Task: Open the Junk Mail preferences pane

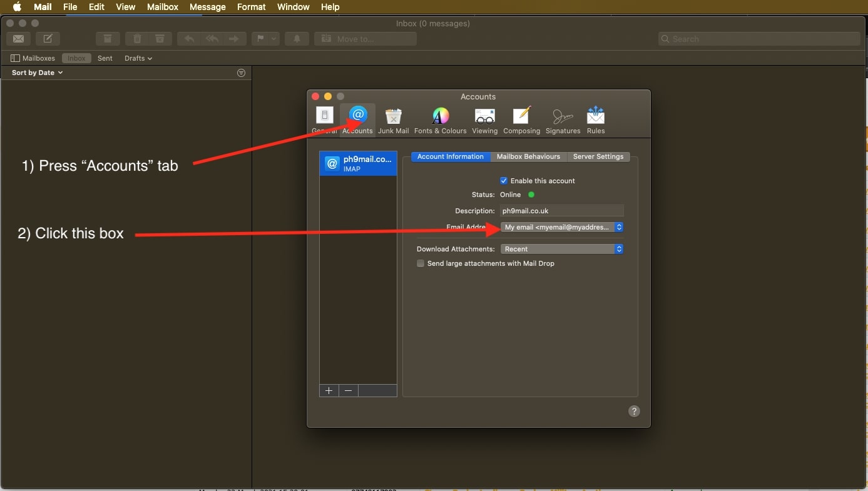Action: (393, 120)
